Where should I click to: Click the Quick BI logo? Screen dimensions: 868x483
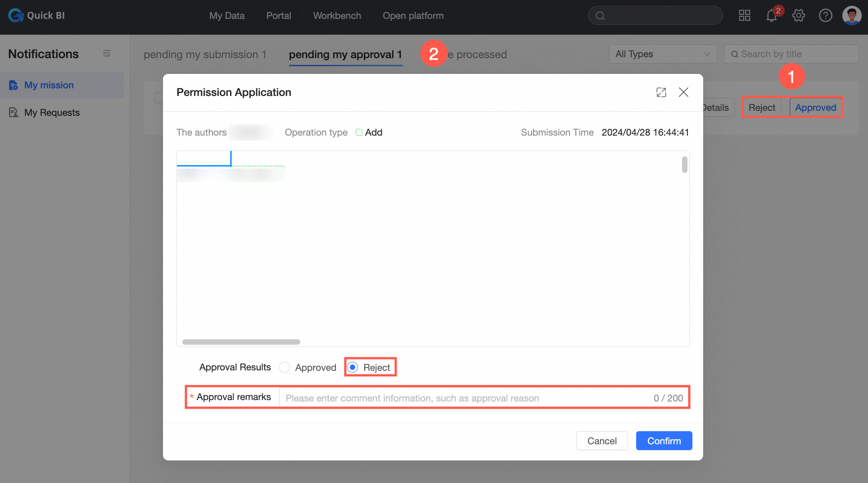click(36, 16)
